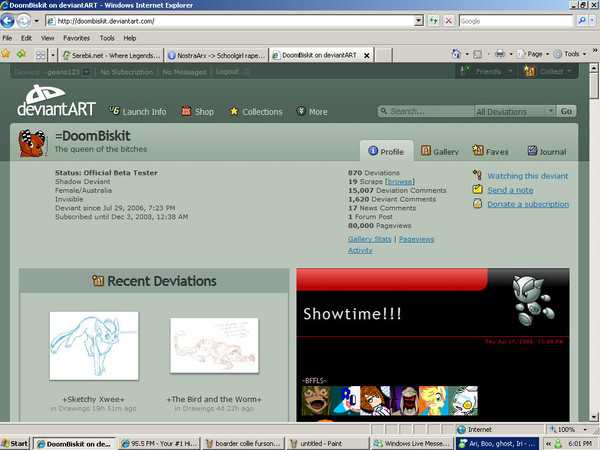Click the Refresh page icon

[x=433, y=21]
